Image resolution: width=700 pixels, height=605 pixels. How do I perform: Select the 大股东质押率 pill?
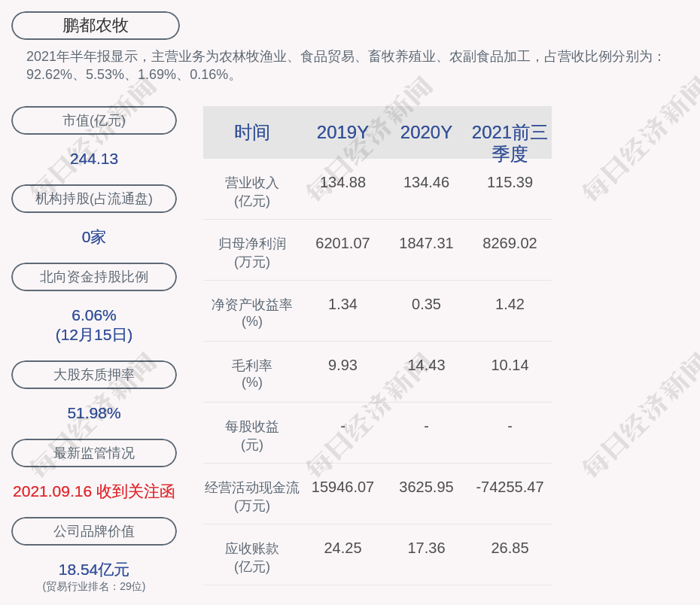[x=94, y=374]
